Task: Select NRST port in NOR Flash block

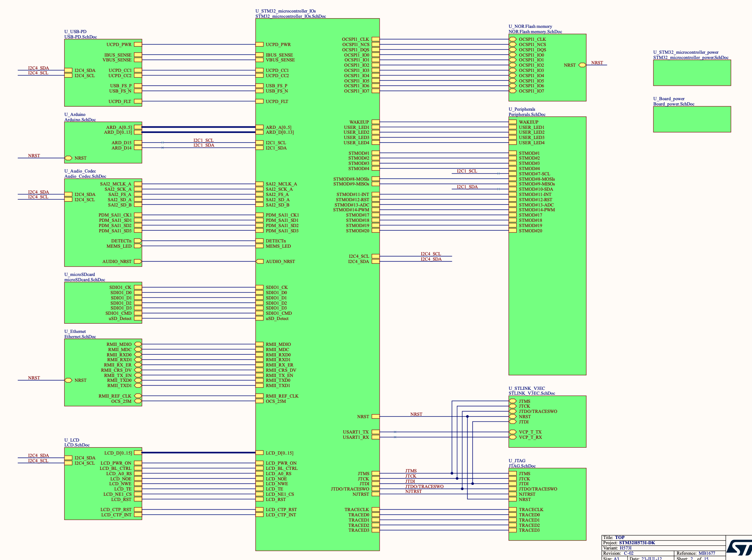Action: (582, 65)
